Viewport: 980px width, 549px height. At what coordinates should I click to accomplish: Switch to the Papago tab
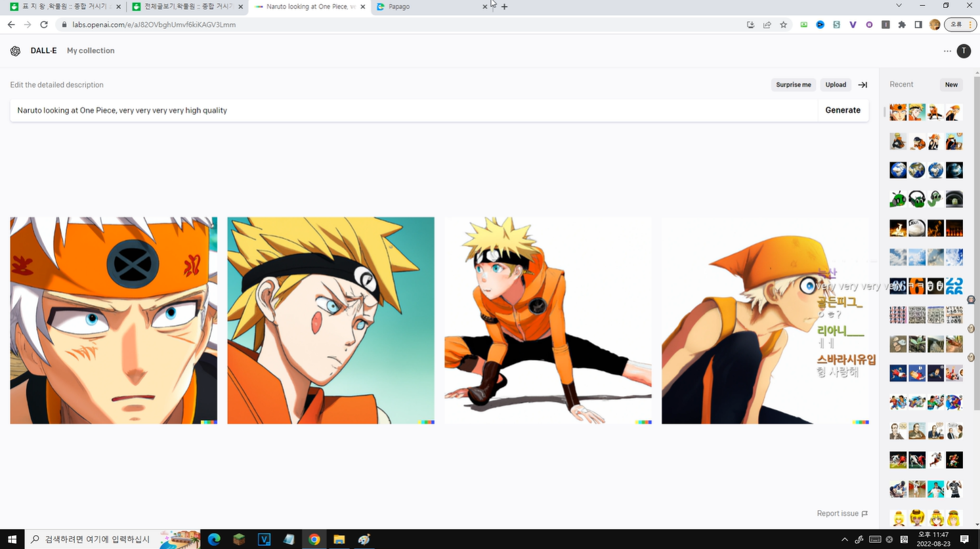(x=432, y=7)
